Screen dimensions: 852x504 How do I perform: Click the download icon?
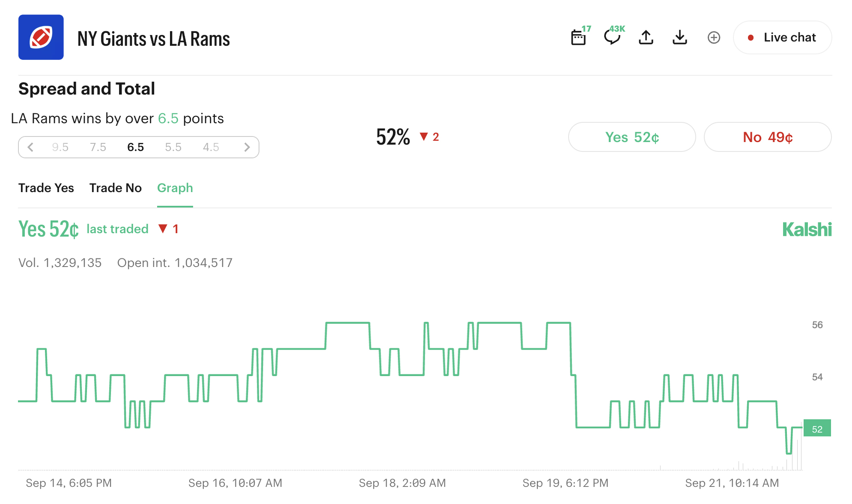click(x=680, y=37)
